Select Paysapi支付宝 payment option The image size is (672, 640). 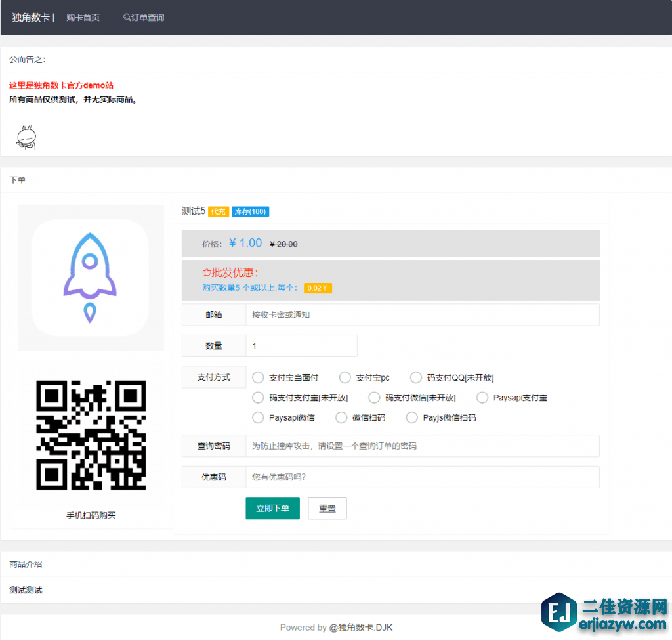[x=482, y=398]
